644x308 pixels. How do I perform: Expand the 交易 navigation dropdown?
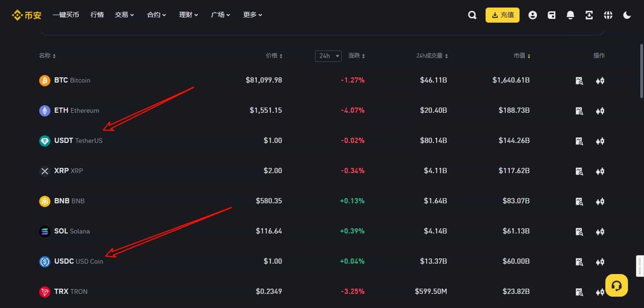124,15
